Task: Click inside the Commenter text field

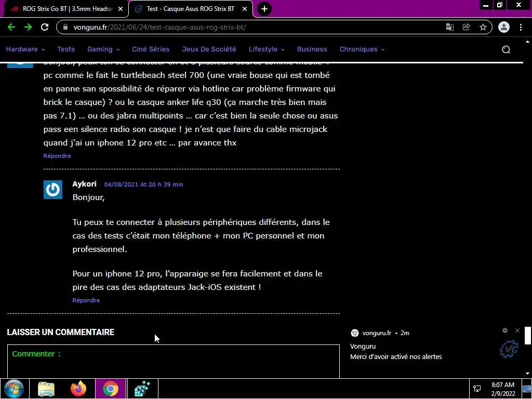Action: tap(174, 362)
